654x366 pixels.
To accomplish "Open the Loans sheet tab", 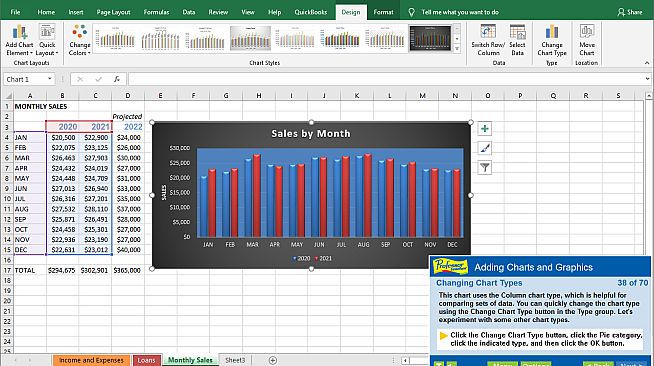I will pos(146,360).
